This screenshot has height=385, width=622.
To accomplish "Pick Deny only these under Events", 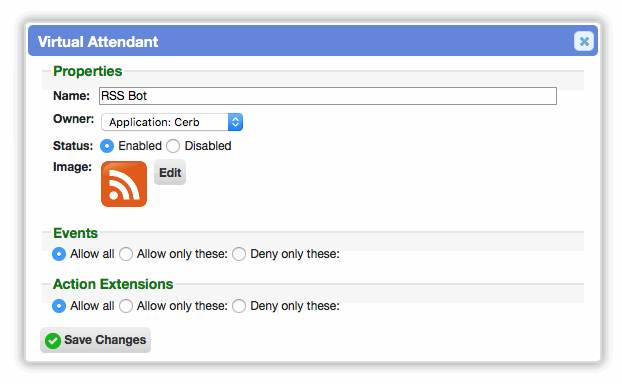I will pos(239,254).
